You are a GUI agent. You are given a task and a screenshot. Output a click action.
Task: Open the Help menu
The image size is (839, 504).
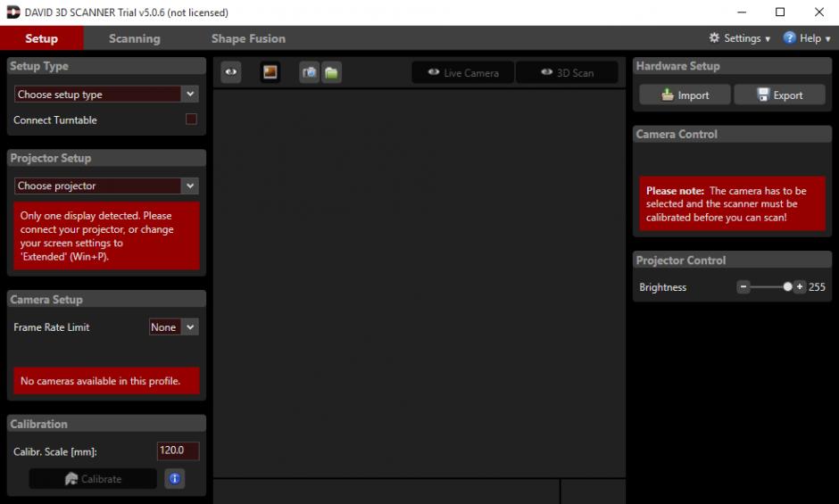coord(807,38)
